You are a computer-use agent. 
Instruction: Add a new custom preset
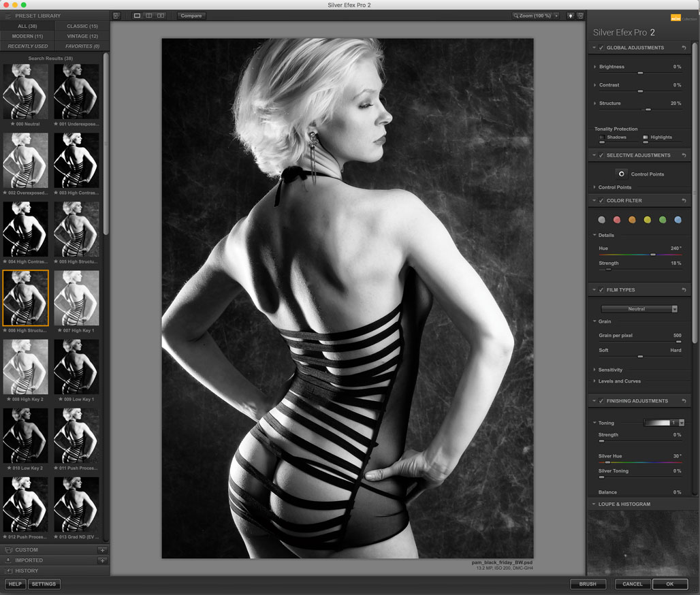click(101, 550)
